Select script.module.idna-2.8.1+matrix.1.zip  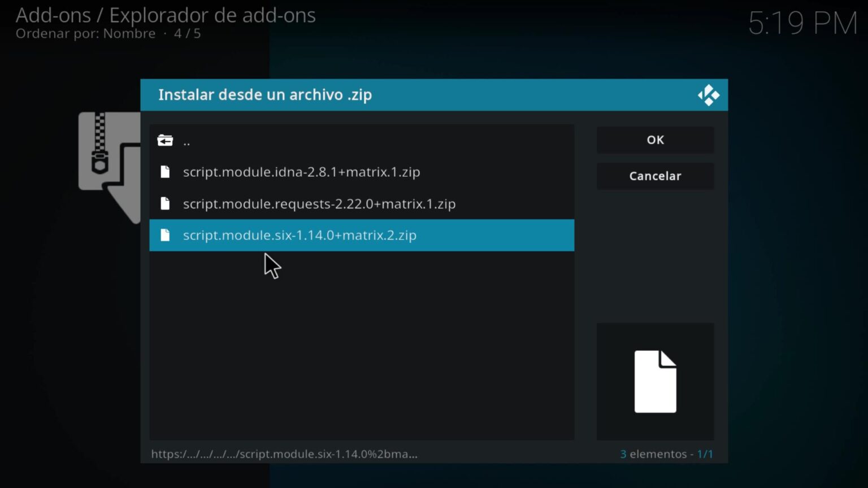[301, 172]
